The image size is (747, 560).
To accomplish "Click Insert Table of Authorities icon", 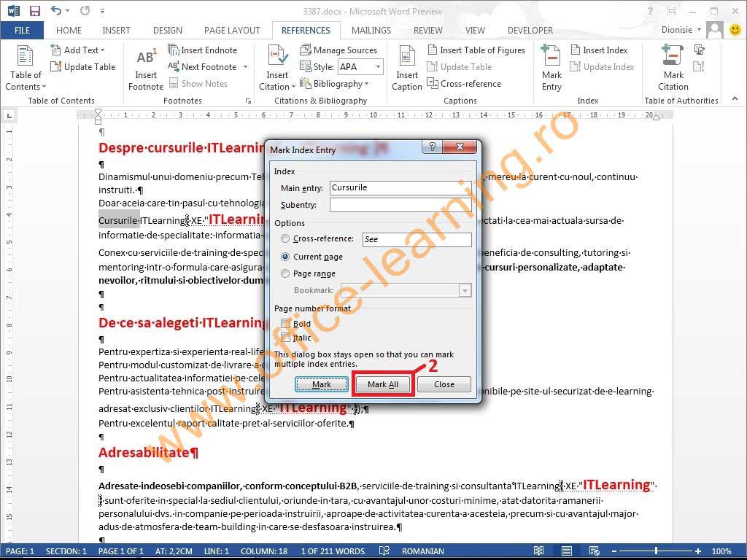I will click(x=700, y=50).
